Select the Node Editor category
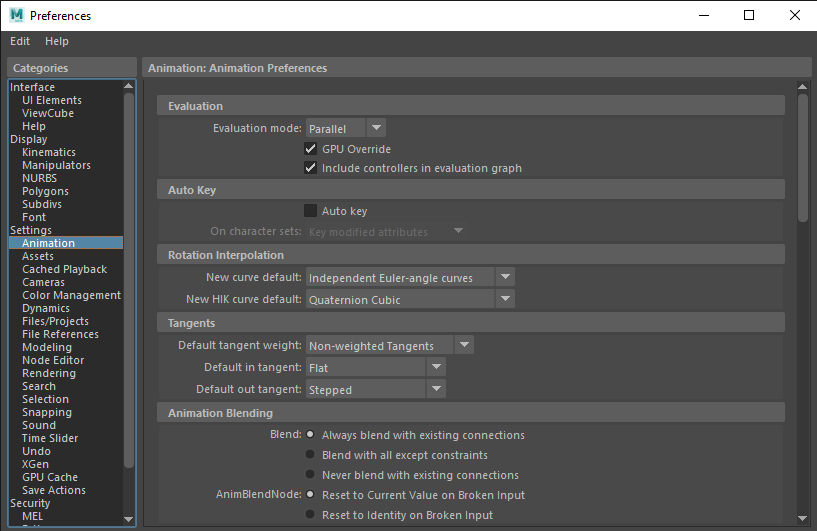 tap(53, 360)
